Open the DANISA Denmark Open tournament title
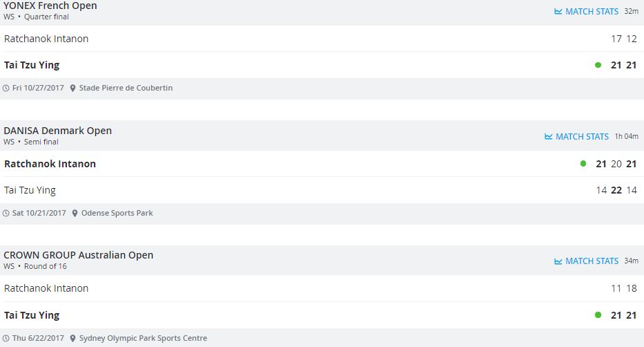The width and height of the screenshot is (644, 347). [58, 131]
